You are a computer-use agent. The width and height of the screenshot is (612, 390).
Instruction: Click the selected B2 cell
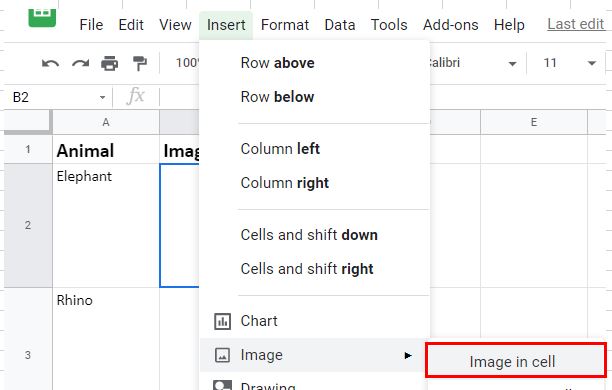pos(180,225)
